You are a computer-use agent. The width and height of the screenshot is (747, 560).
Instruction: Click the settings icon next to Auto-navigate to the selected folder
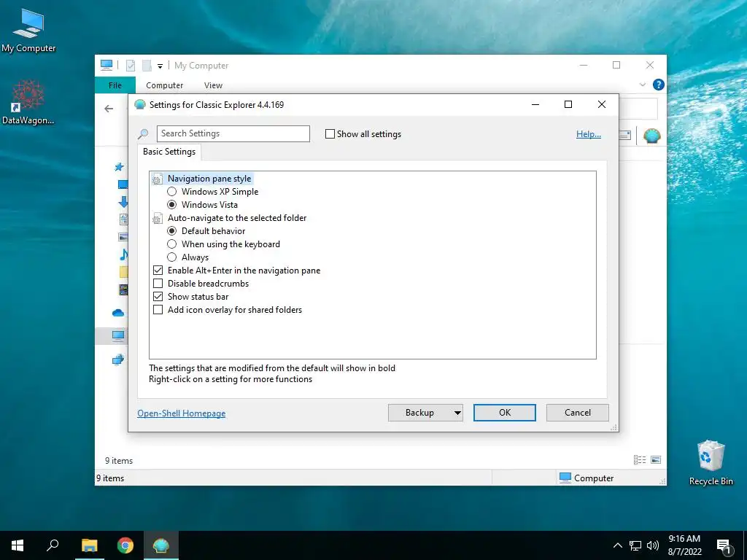(158, 219)
